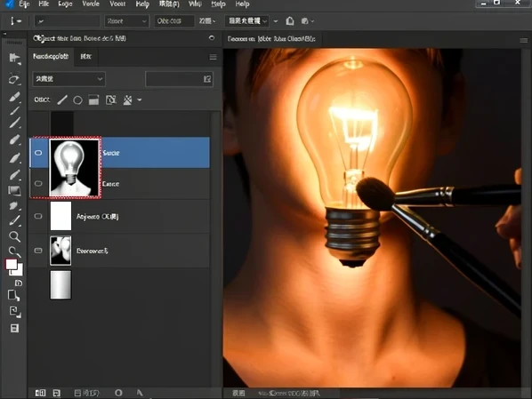Click the Etoroaret layer thumbnail

(60, 251)
